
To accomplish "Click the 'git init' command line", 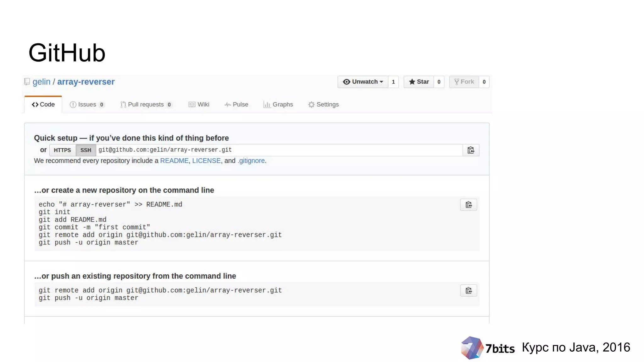I will tap(54, 212).
